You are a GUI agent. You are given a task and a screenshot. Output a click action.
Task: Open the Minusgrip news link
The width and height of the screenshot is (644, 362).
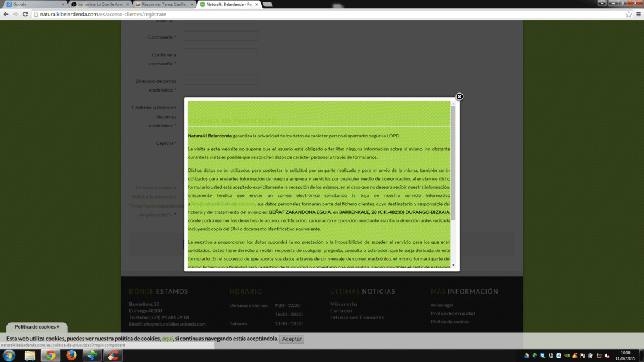[x=343, y=304]
